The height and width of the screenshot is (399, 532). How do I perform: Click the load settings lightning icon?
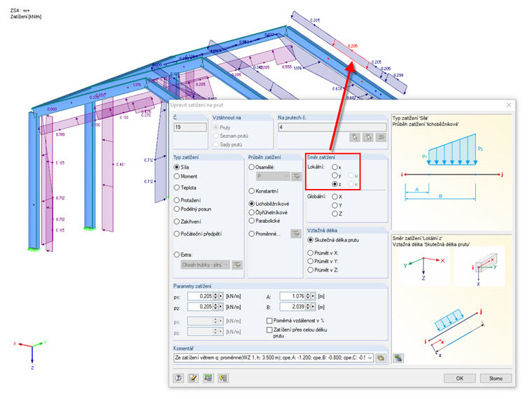(223, 378)
